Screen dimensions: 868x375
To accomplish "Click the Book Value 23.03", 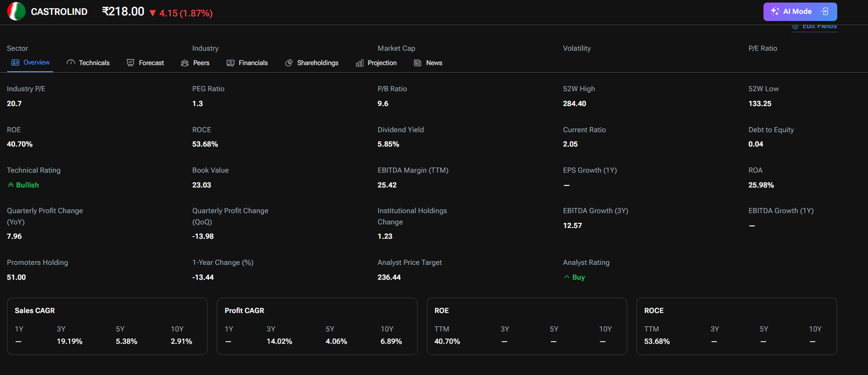I will [201, 185].
